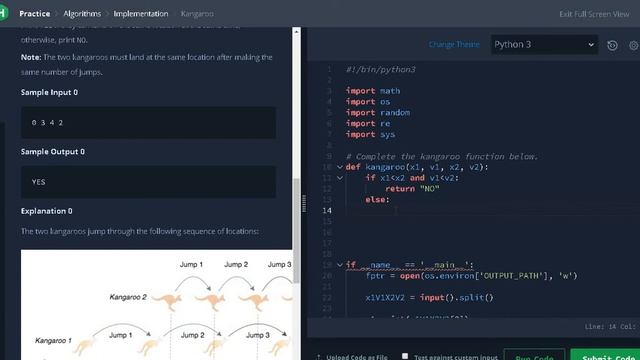Click the panel splitter handle
The width and height of the screenshot is (640, 360).
pyautogui.click(x=304, y=204)
